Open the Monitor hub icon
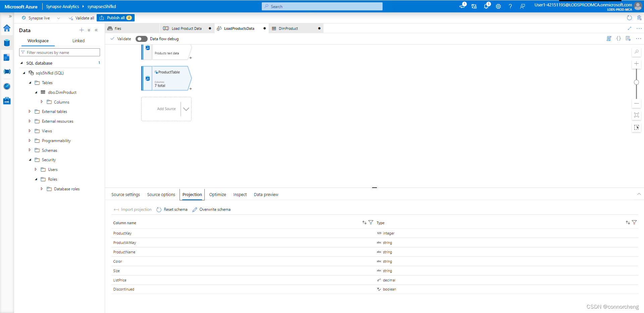 (7, 86)
